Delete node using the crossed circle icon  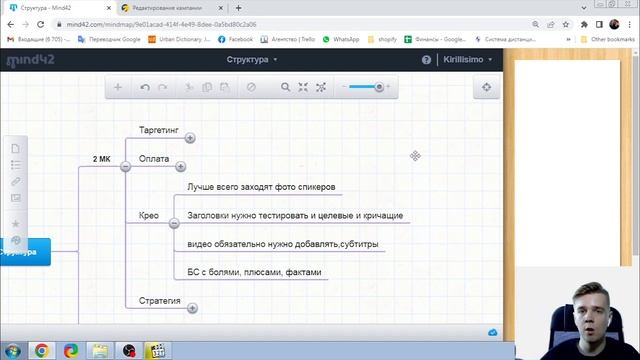[x=251, y=87]
